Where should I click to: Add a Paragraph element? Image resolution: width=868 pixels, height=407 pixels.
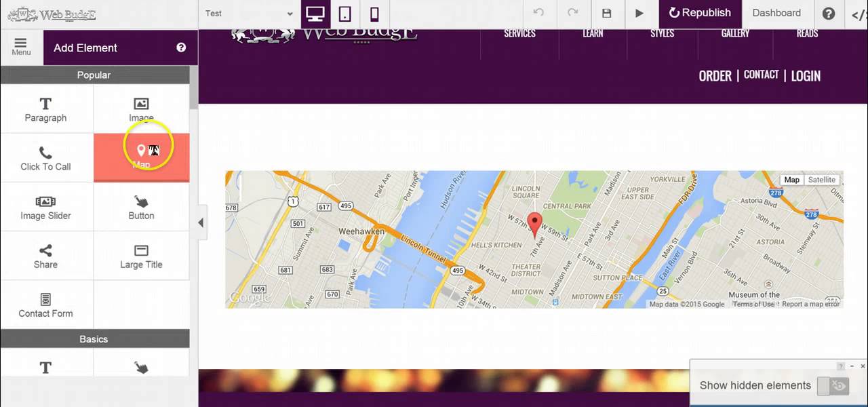(x=46, y=109)
